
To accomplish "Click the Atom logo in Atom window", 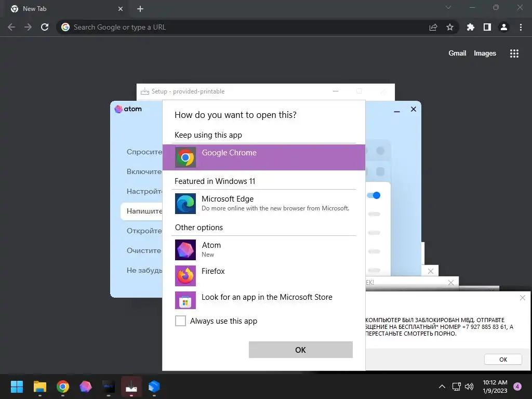I will pos(128,109).
